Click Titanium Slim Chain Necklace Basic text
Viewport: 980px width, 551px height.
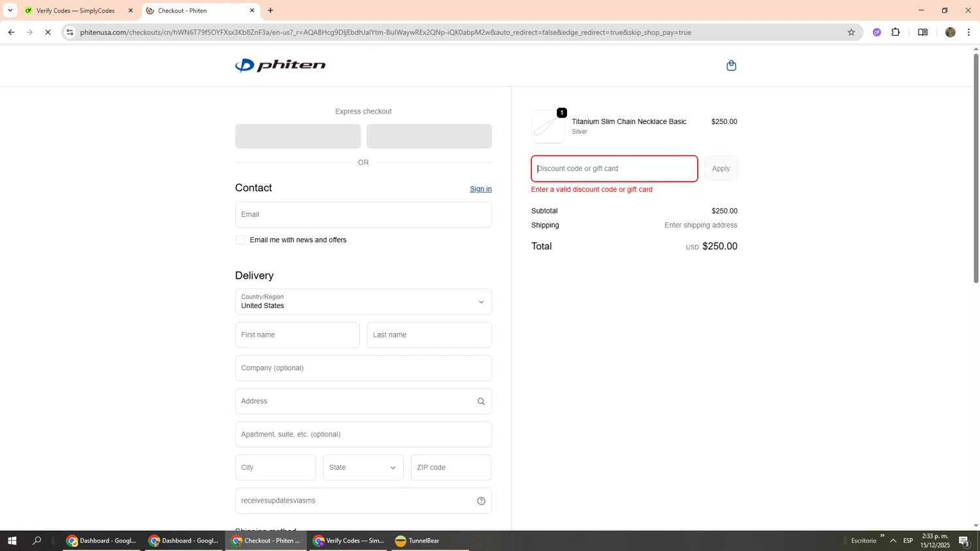[629, 121]
